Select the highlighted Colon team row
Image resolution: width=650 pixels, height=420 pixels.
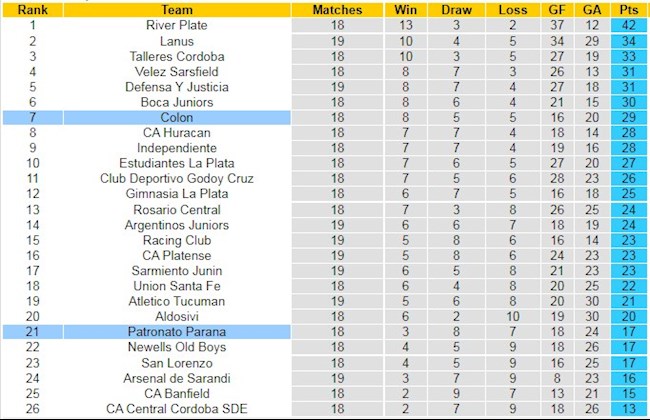(177, 117)
